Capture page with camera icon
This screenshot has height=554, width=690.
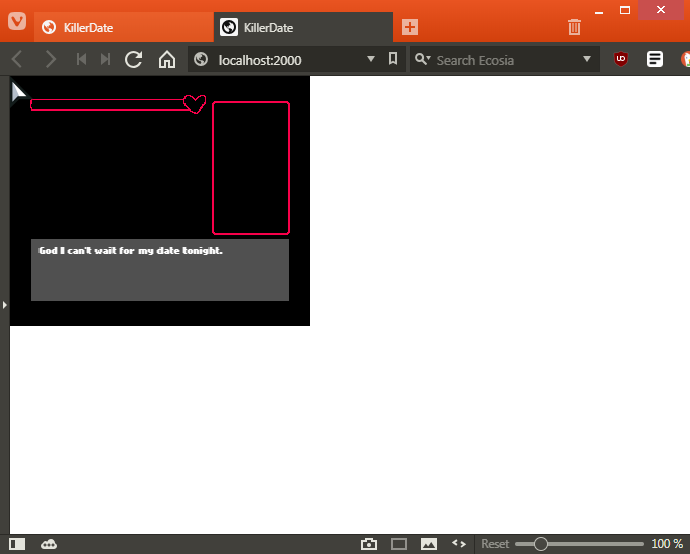click(x=369, y=544)
